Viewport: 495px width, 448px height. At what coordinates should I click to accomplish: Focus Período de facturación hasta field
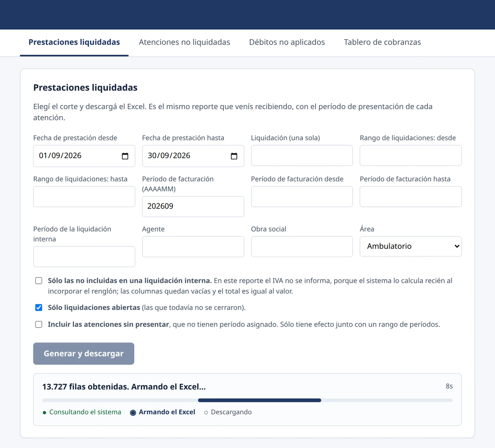click(411, 197)
